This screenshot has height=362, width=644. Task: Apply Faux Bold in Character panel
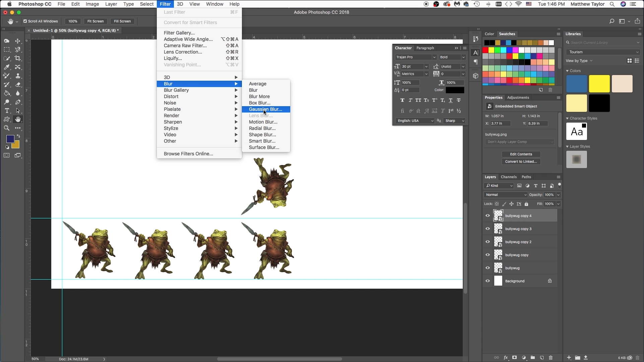click(x=402, y=100)
